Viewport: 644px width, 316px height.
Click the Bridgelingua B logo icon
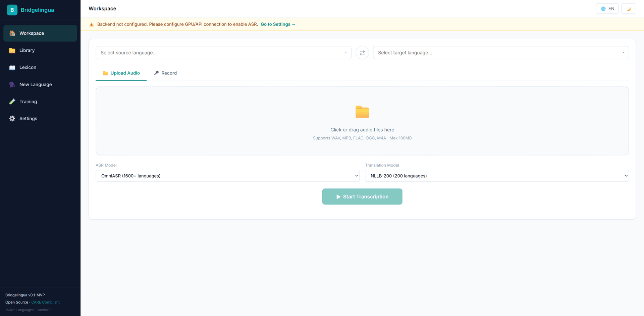(12, 10)
